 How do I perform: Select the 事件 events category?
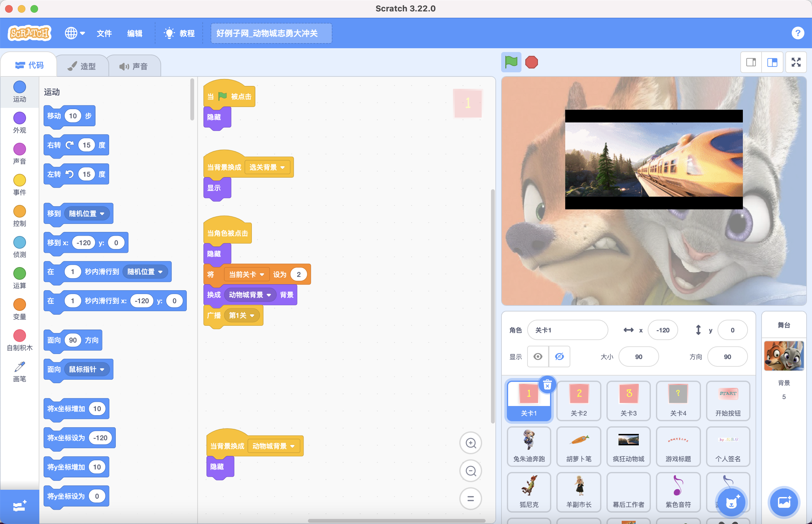pos(19,185)
